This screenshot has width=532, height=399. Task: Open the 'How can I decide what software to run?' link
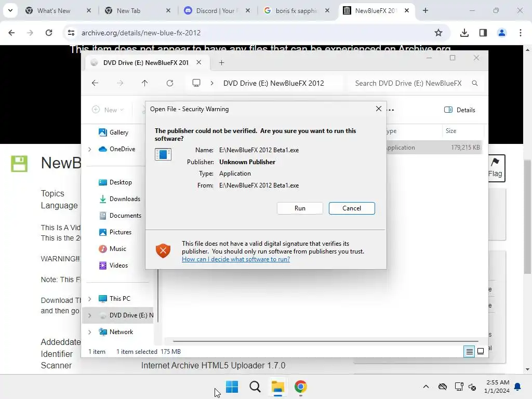coord(236,259)
